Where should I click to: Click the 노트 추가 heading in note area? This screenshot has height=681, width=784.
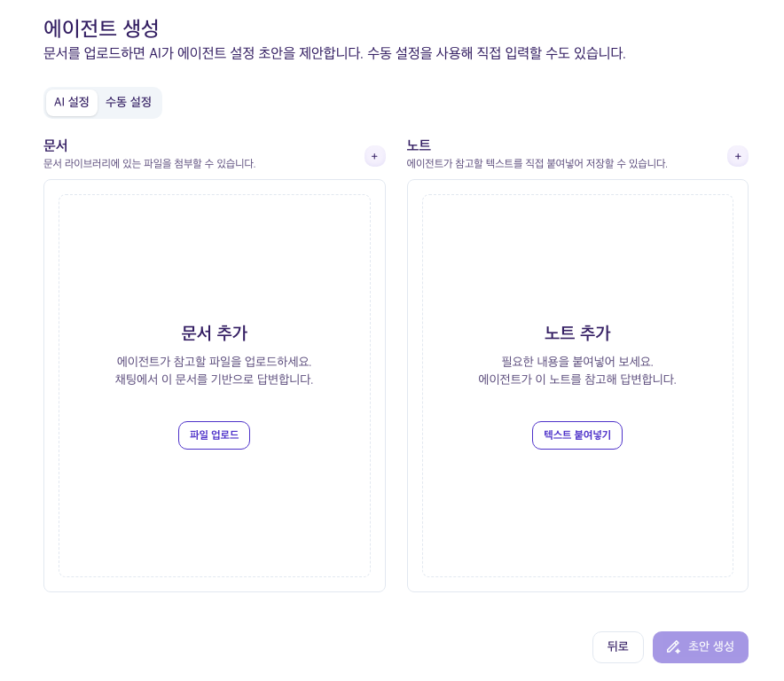577,333
